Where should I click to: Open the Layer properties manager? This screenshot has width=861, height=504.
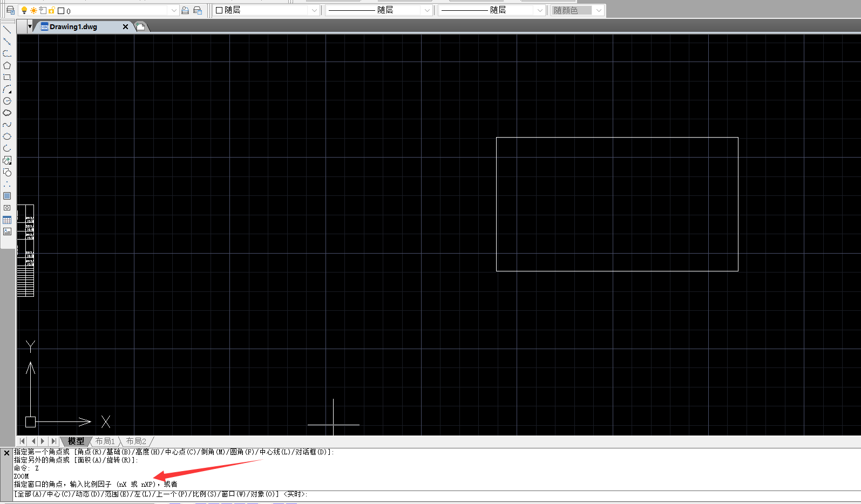(10, 10)
